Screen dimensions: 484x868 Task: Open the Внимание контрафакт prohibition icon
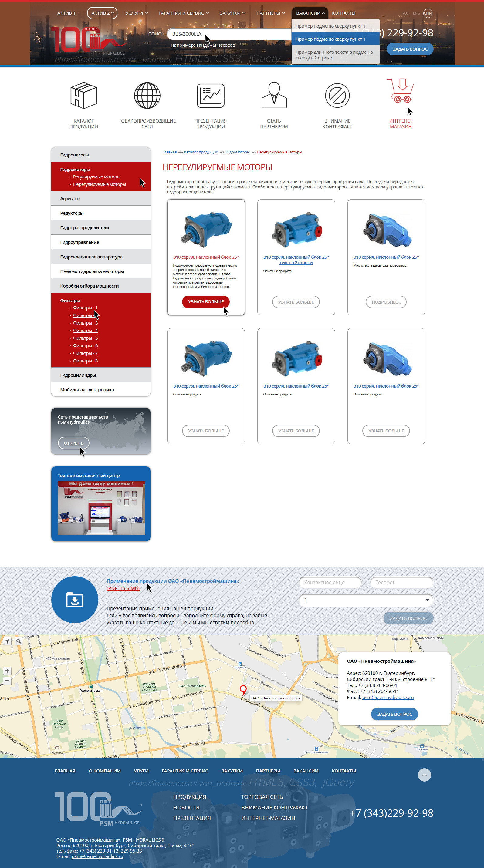[x=337, y=96]
